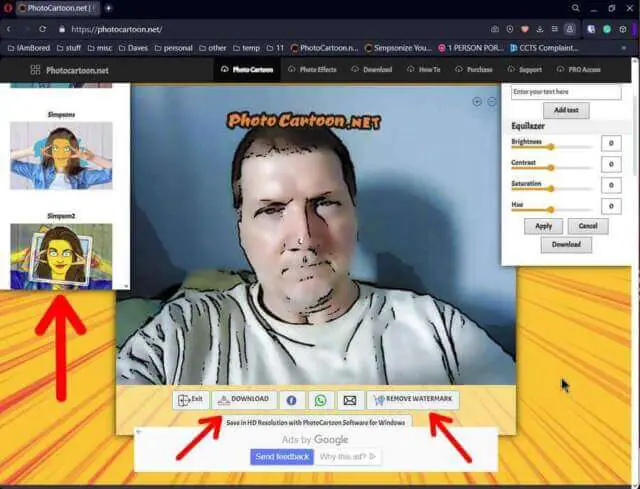Cancel the equalizer changes
This screenshot has width=640, height=489.
click(x=588, y=226)
